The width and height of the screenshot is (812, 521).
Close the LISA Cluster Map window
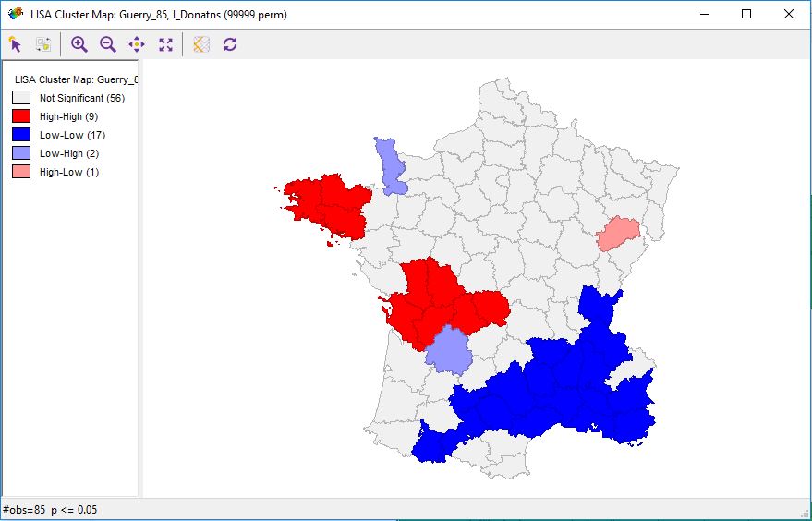[x=789, y=14]
